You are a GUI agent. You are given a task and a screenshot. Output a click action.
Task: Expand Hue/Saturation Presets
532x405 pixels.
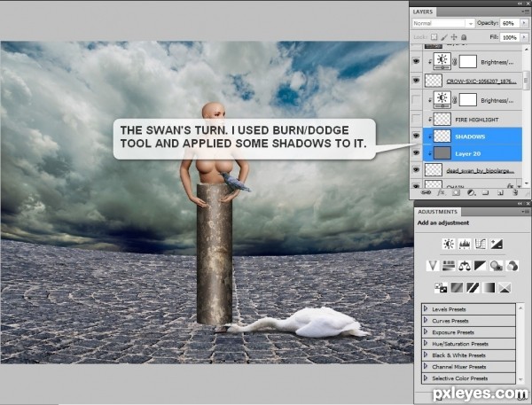click(x=426, y=343)
